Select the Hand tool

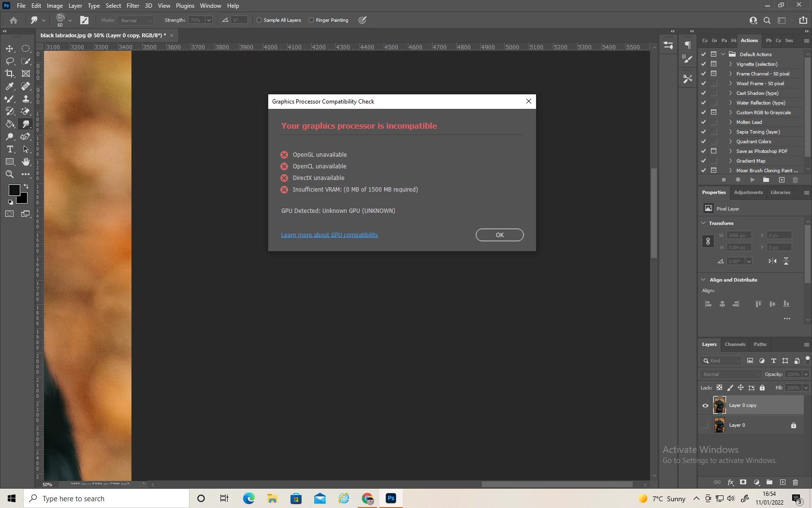(26, 162)
